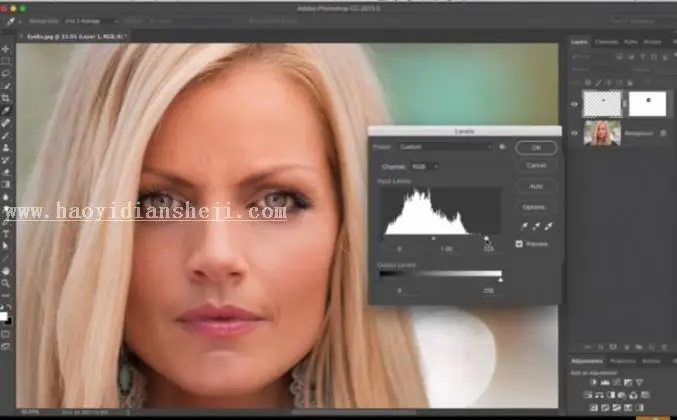Image resolution: width=677 pixels, height=420 pixels.
Task: Hide the Layer 1 visibility eye
Action: pos(574,104)
